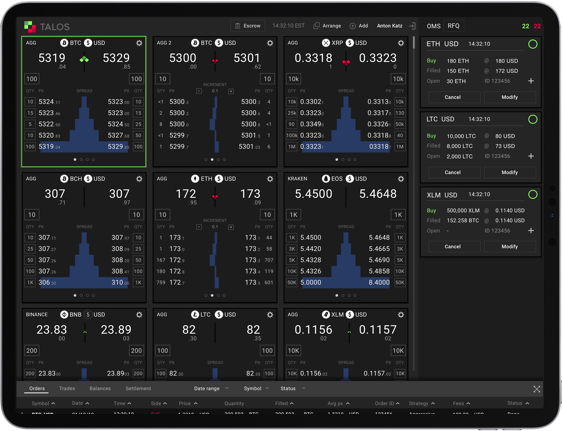
Task: Cancel the ETH USD order
Action: 453,97
